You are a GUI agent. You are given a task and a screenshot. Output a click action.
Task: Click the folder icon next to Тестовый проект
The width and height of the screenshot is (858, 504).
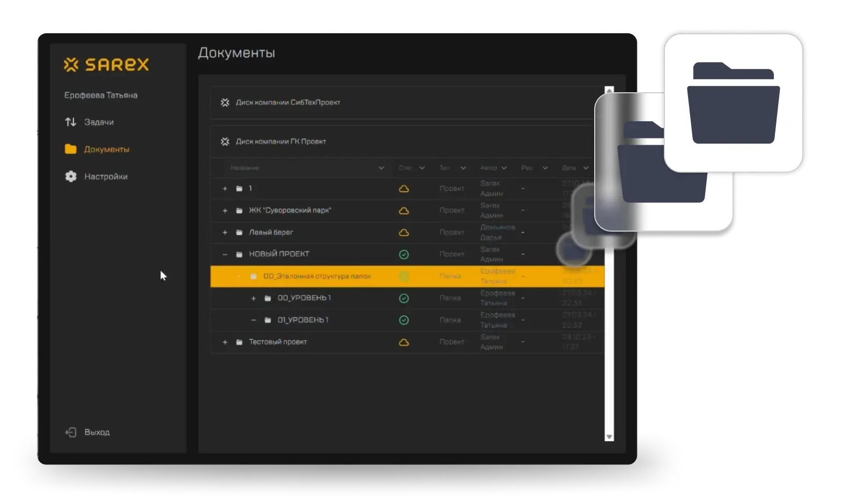pyautogui.click(x=239, y=342)
